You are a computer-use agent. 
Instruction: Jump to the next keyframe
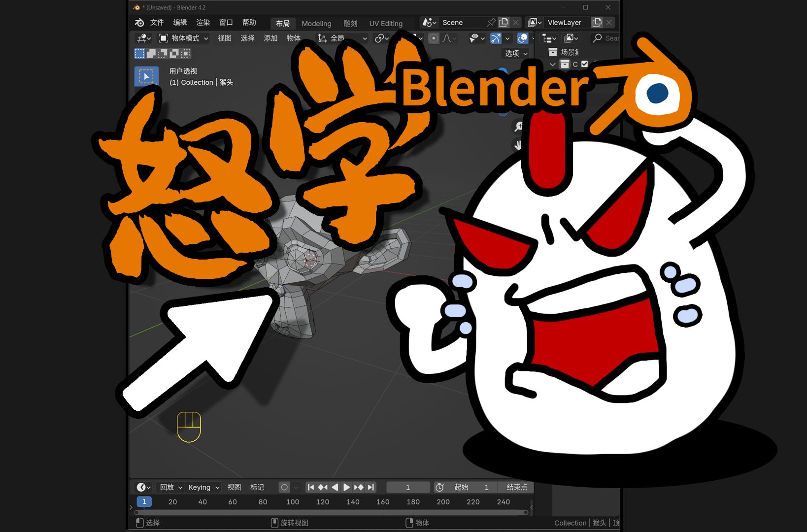tap(359, 487)
